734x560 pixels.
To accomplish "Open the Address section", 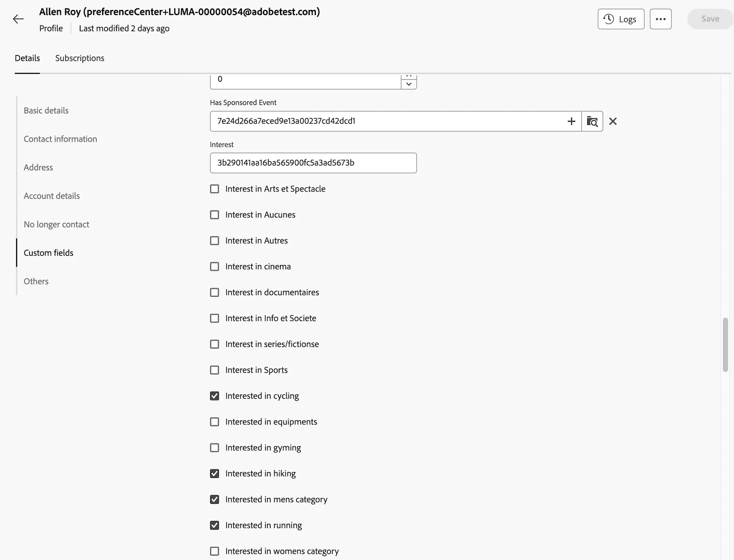I will click(38, 168).
